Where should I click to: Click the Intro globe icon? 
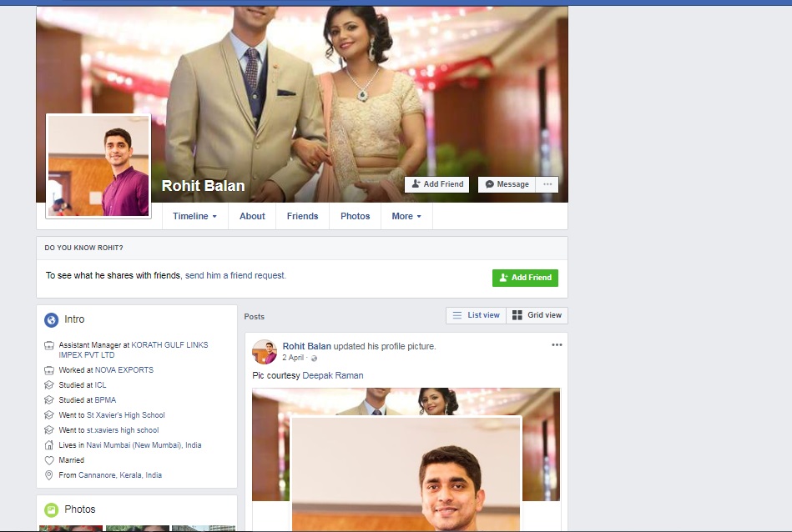click(52, 319)
